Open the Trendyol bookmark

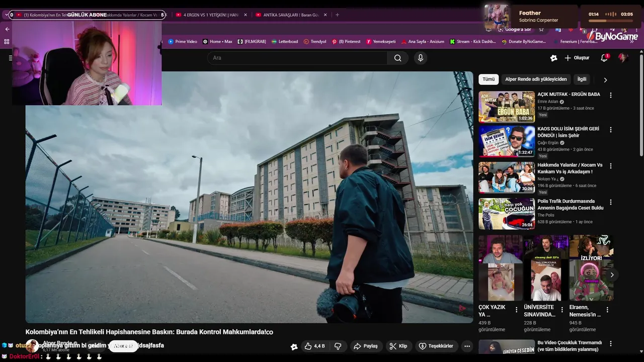click(315, 42)
